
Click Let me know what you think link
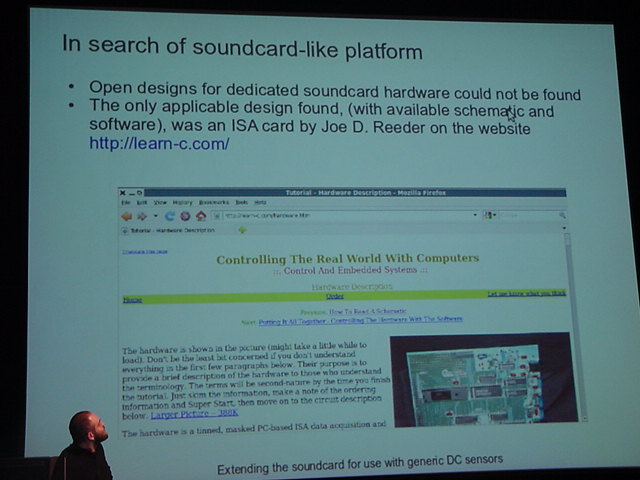coord(527,293)
